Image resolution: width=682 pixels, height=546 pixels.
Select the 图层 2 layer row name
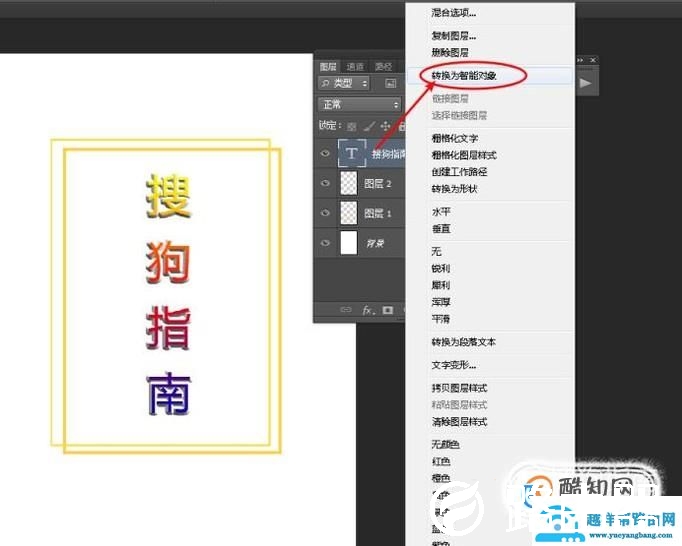tap(378, 184)
